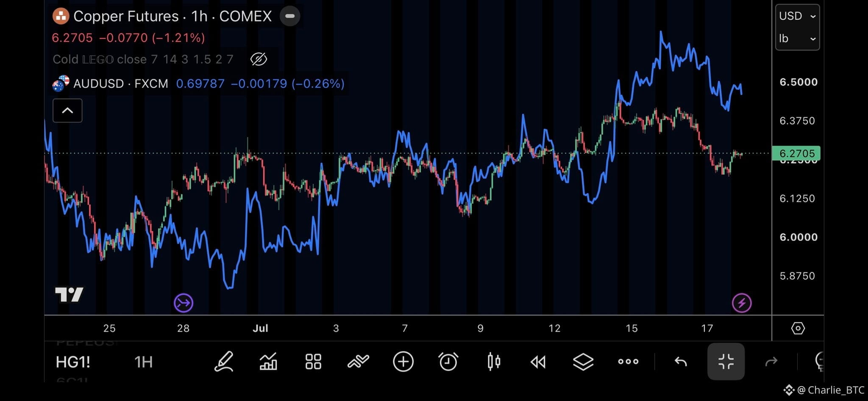Start bar replay with the rewind icon
This screenshot has width=868, height=401.
pyautogui.click(x=538, y=362)
